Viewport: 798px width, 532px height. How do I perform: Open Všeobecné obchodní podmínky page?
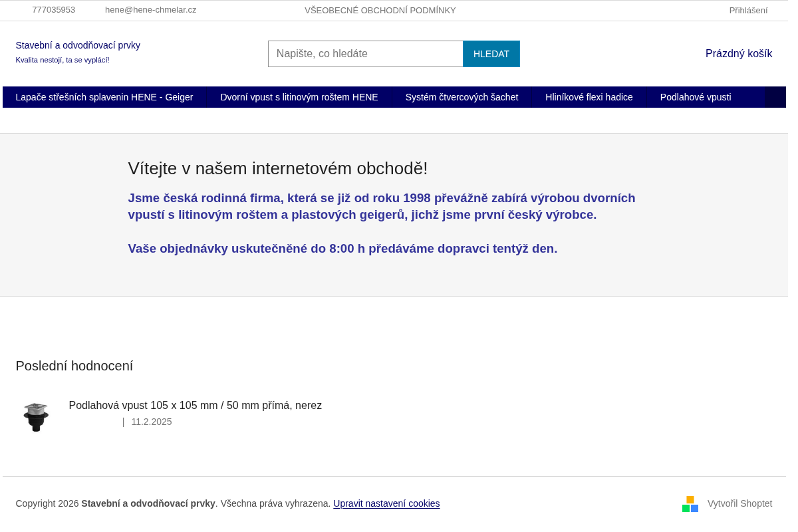pyautogui.click(x=380, y=11)
